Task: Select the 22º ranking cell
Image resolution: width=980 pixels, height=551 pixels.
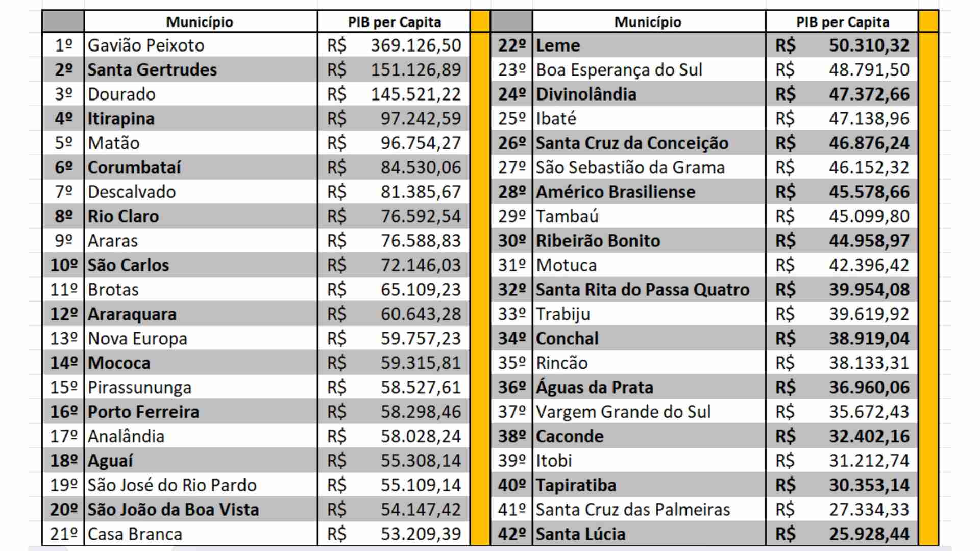Action: coord(511,45)
